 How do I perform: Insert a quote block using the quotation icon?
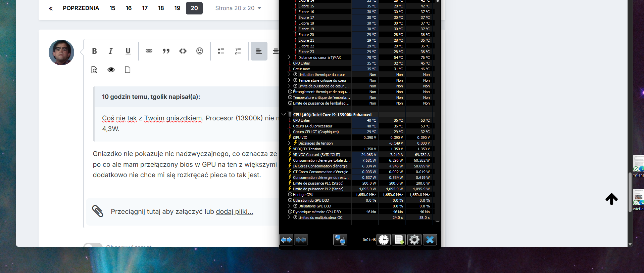166,51
